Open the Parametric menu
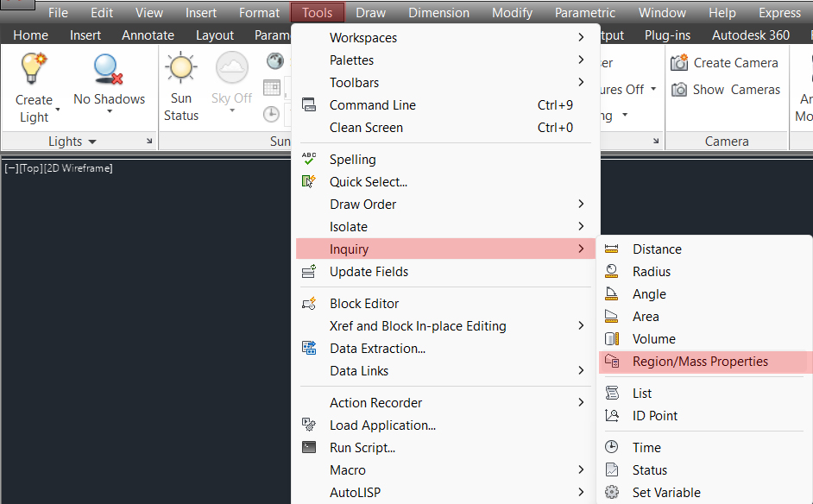 [585, 13]
